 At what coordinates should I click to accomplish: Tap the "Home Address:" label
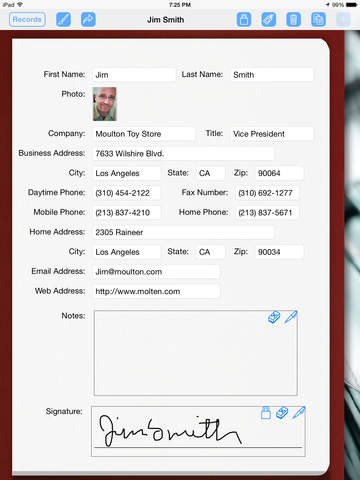click(57, 232)
